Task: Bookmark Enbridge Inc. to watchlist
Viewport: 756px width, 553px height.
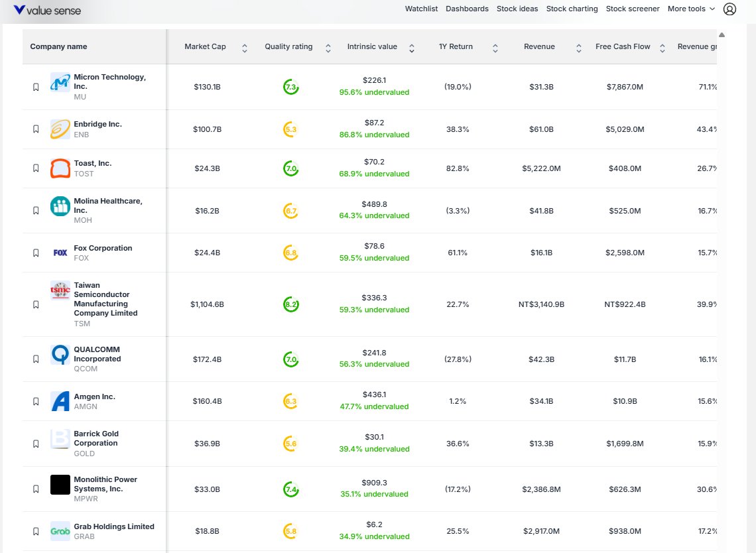Action: (36, 129)
